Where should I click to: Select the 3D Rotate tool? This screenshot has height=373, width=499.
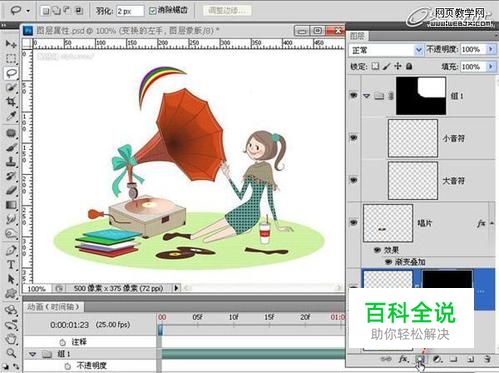(x=11, y=310)
